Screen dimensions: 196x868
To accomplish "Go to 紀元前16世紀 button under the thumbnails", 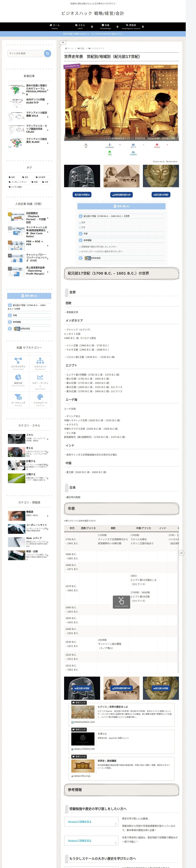I will pyautogui.click(x=161, y=195).
